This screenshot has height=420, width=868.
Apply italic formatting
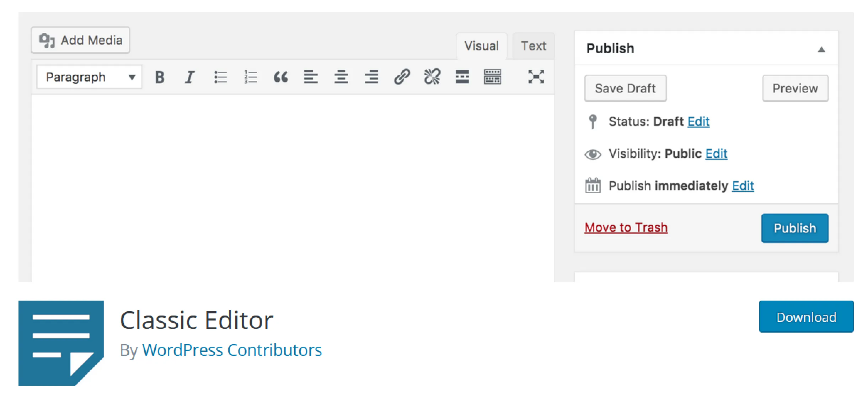click(190, 77)
